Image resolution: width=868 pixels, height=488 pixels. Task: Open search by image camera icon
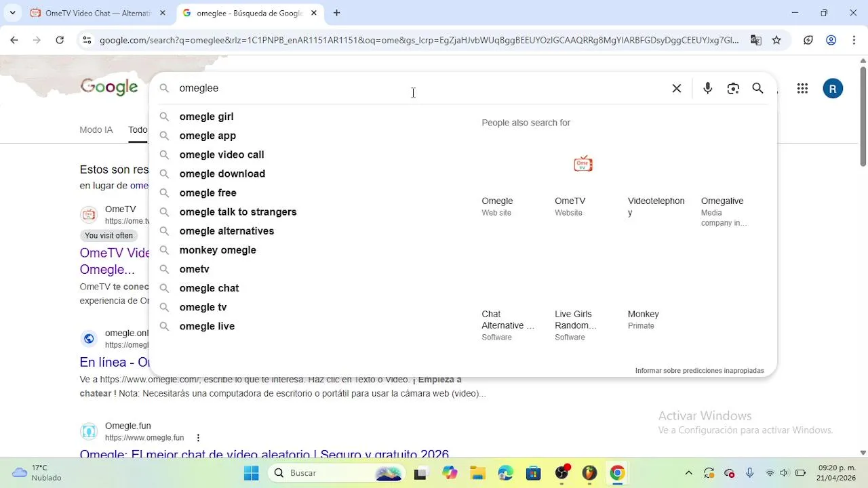(x=733, y=88)
